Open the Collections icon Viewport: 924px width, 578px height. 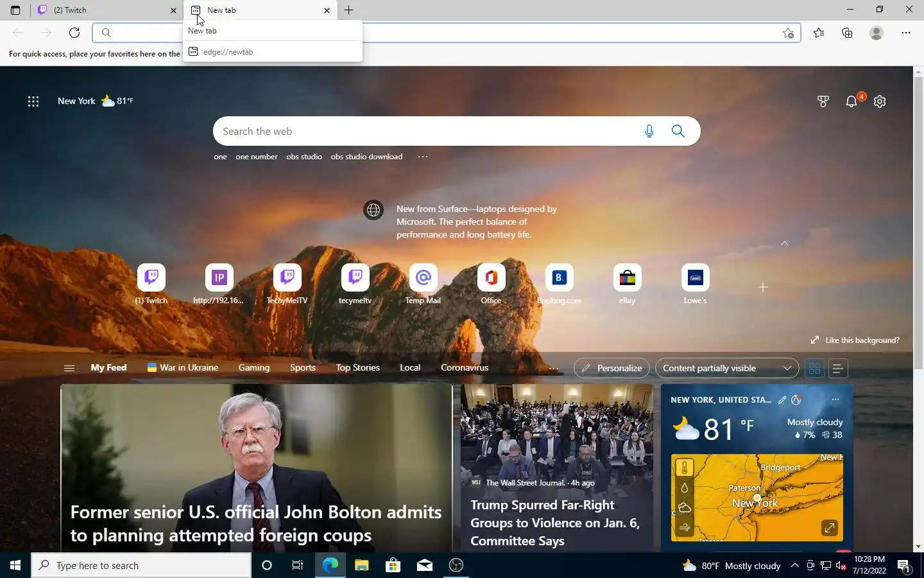tap(847, 33)
